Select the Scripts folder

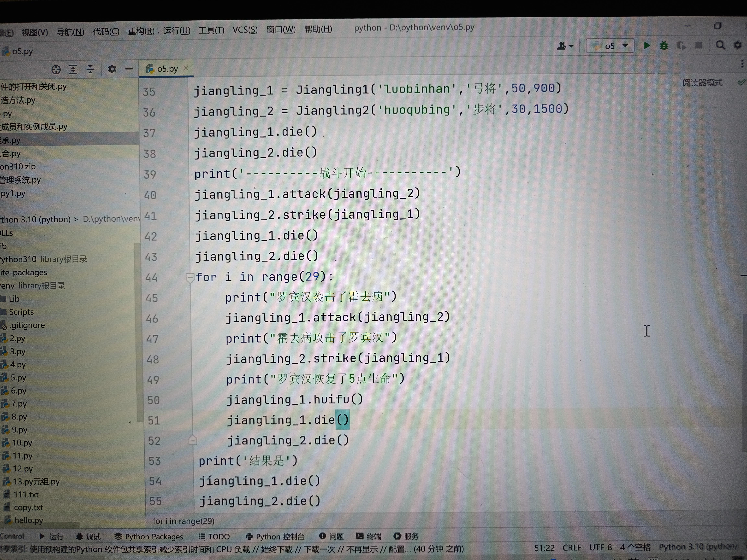coord(21,312)
